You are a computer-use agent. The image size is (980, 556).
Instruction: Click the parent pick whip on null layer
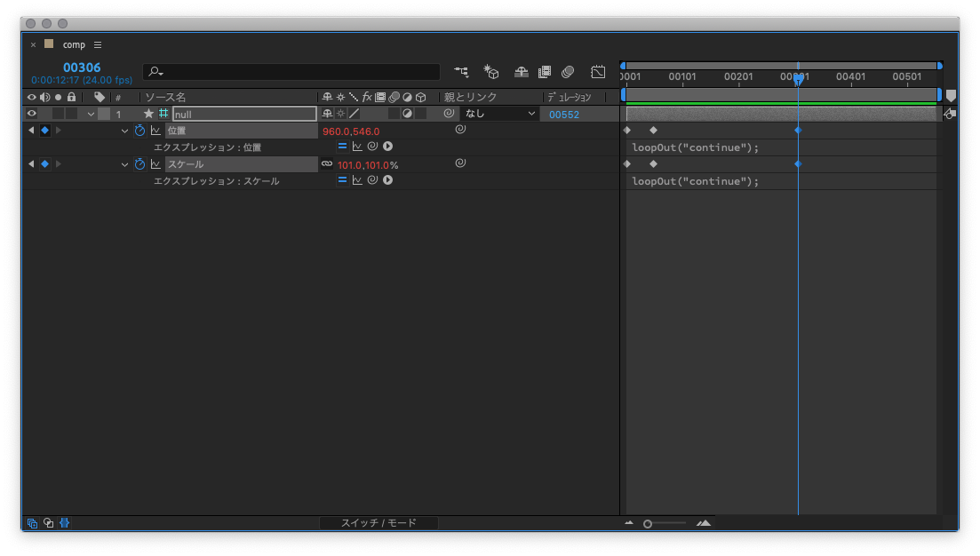449,114
